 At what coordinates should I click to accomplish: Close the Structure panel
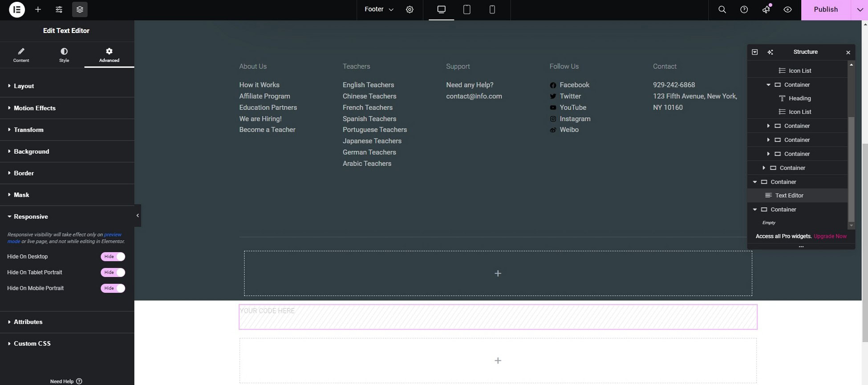tap(848, 52)
